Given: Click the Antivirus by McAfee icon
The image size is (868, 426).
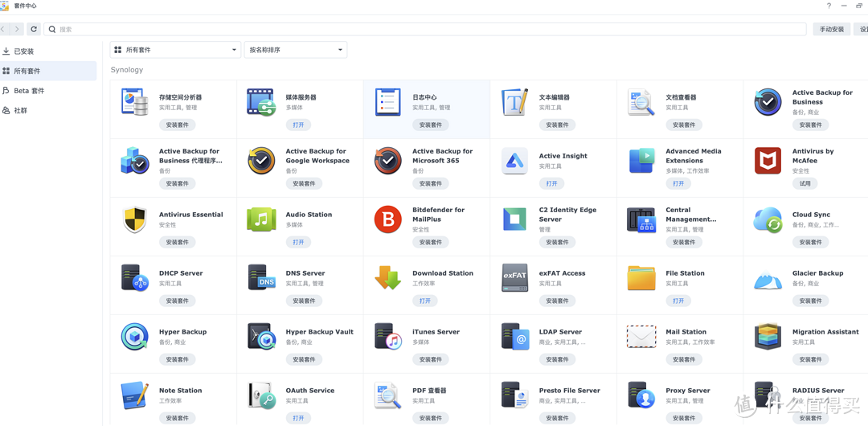Looking at the screenshot, I should click(x=768, y=161).
